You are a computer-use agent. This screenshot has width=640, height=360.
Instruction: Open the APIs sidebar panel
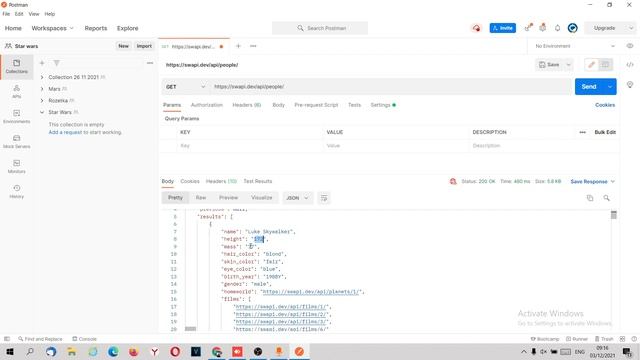16,91
